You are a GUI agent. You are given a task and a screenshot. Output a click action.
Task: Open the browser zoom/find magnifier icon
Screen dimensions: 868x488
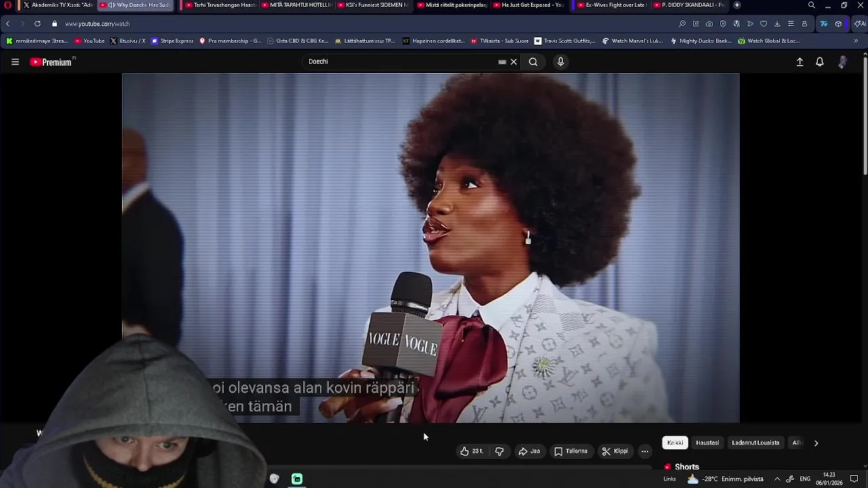pos(682,24)
